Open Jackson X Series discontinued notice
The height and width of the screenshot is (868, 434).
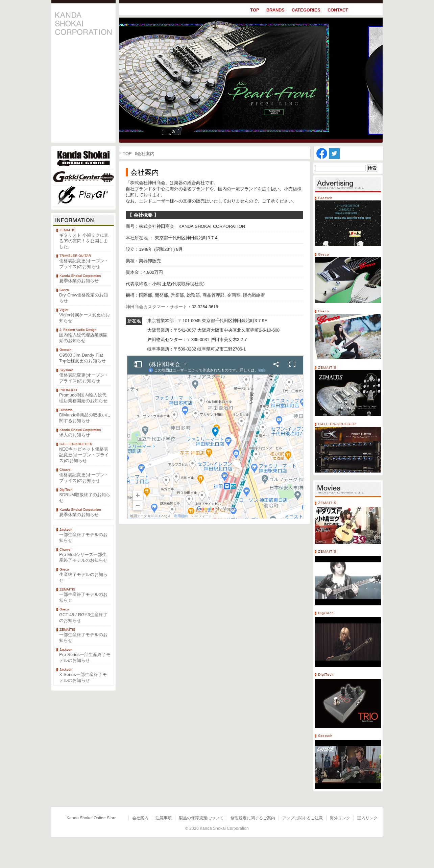point(83,677)
